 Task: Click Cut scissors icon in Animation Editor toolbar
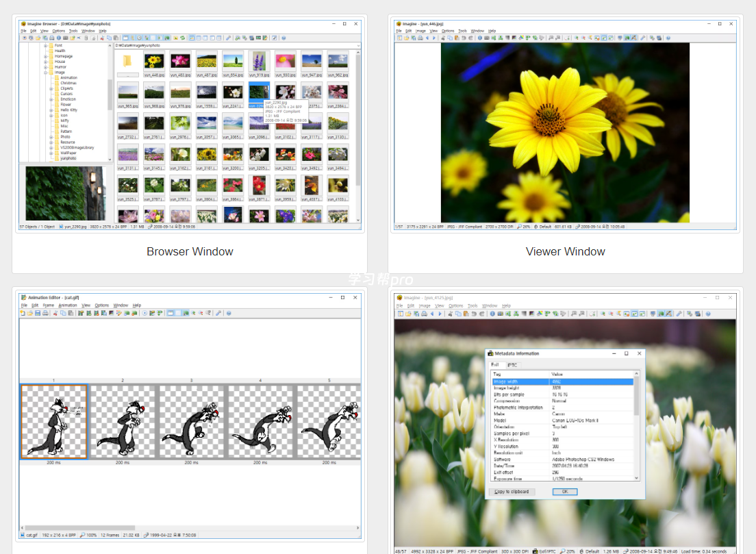(x=55, y=313)
